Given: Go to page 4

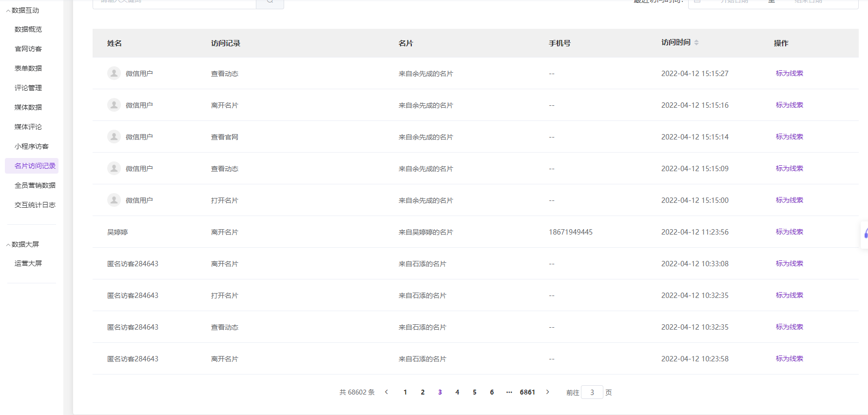Looking at the screenshot, I should [x=457, y=392].
